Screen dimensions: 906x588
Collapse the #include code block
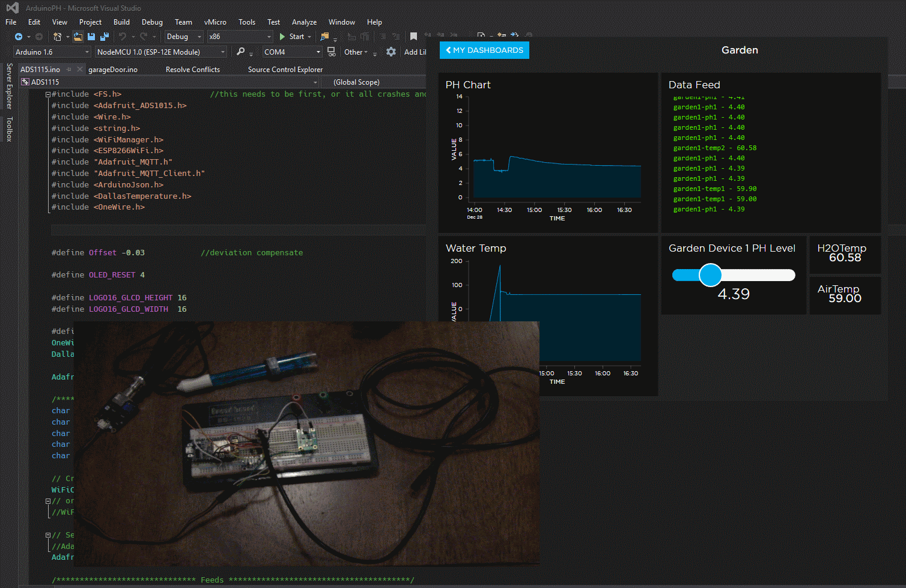point(48,94)
